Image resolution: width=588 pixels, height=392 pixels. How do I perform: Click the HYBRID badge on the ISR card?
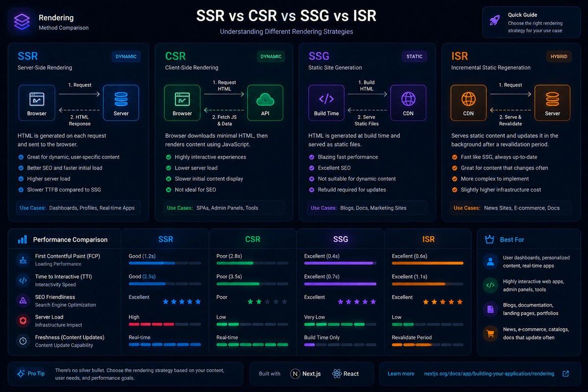pos(559,56)
